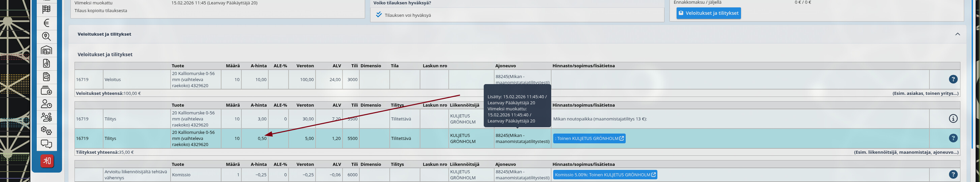Click the blue Veloitukset ja tilitykset button

point(708,13)
